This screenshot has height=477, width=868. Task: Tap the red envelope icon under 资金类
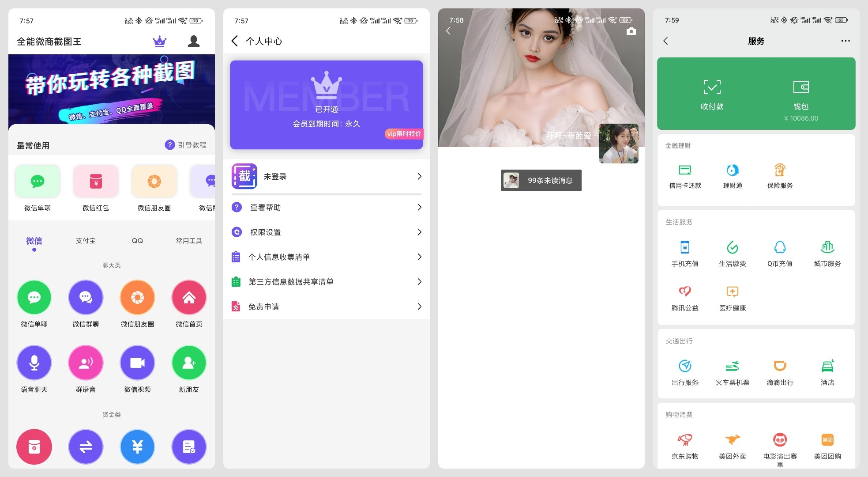coord(34,447)
